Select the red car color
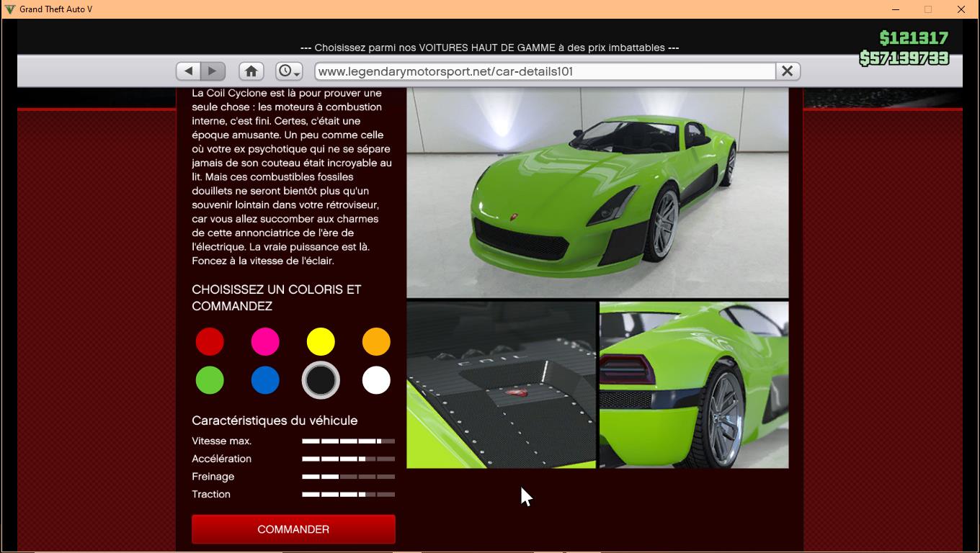This screenshot has height=553, width=980. (x=210, y=341)
